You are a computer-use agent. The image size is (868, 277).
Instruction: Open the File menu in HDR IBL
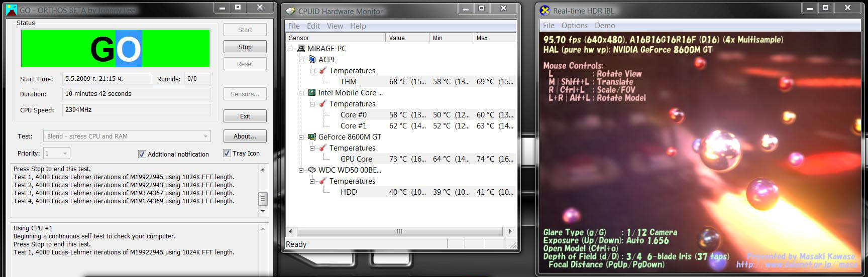549,26
